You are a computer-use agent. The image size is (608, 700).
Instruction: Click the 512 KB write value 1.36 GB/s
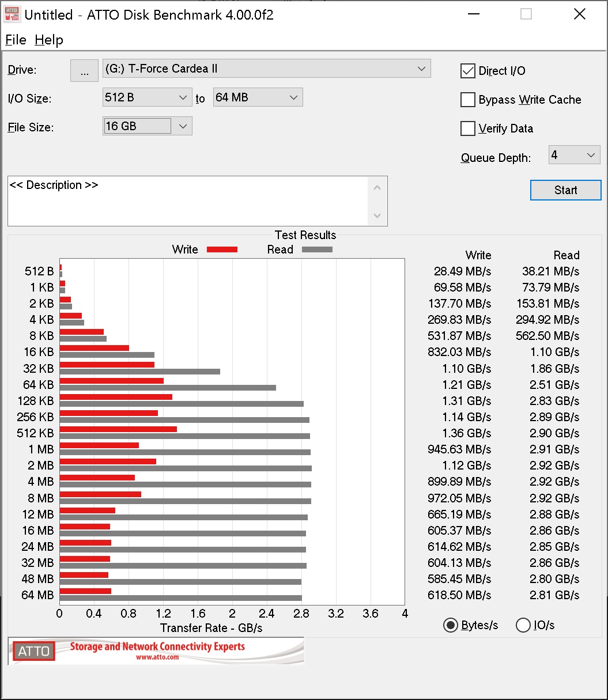tap(466, 433)
